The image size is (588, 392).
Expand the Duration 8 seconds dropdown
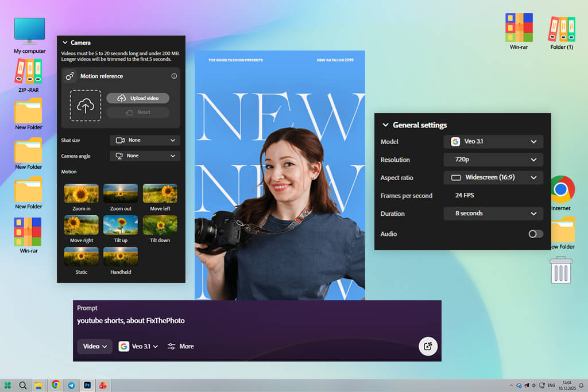[493, 214]
